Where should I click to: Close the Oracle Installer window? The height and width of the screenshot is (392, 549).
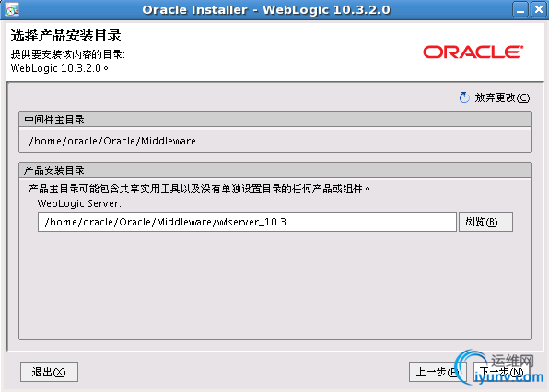tap(538, 9)
